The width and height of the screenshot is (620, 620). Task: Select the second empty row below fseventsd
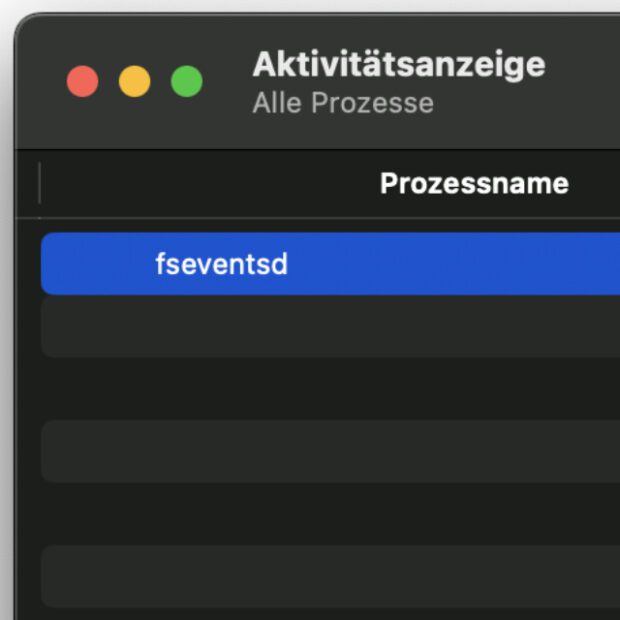pos(330,389)
